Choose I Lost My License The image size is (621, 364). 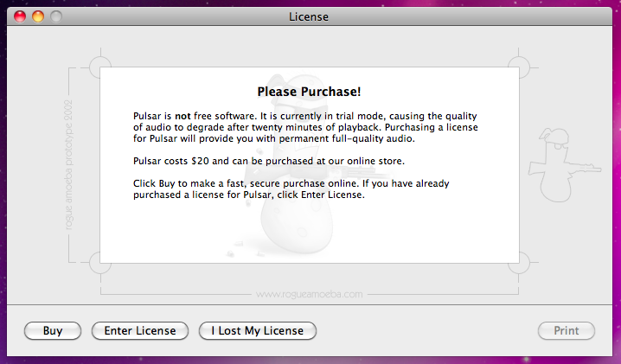coord(258,331)
